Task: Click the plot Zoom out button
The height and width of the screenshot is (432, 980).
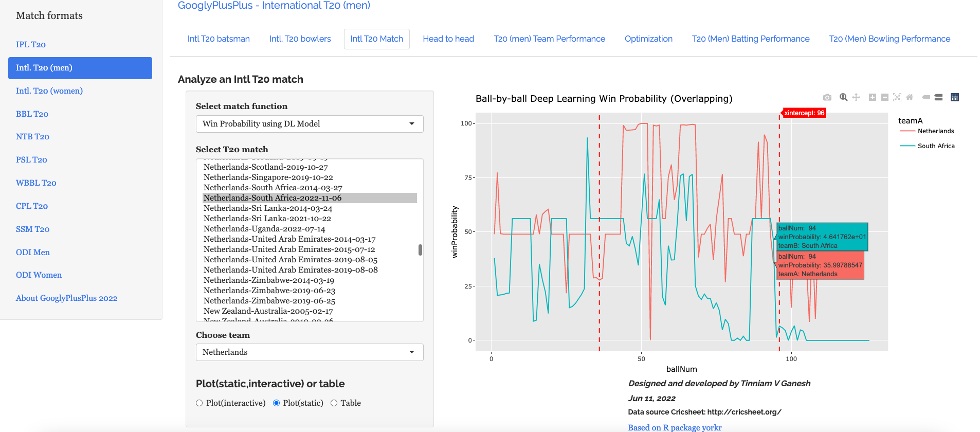Action: point(885,97)
